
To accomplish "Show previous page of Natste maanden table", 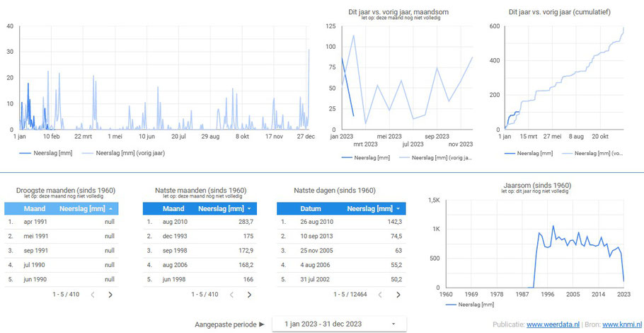I will tap(231, 294).
